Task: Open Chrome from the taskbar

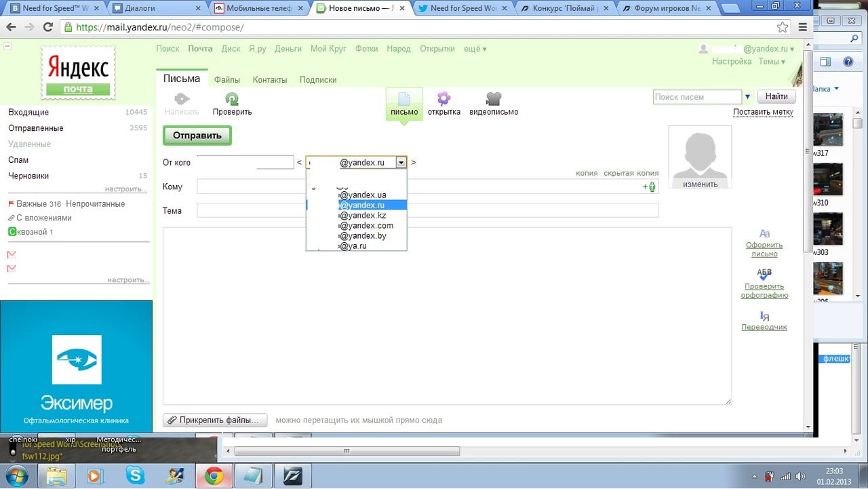Action: pos(214,476)
